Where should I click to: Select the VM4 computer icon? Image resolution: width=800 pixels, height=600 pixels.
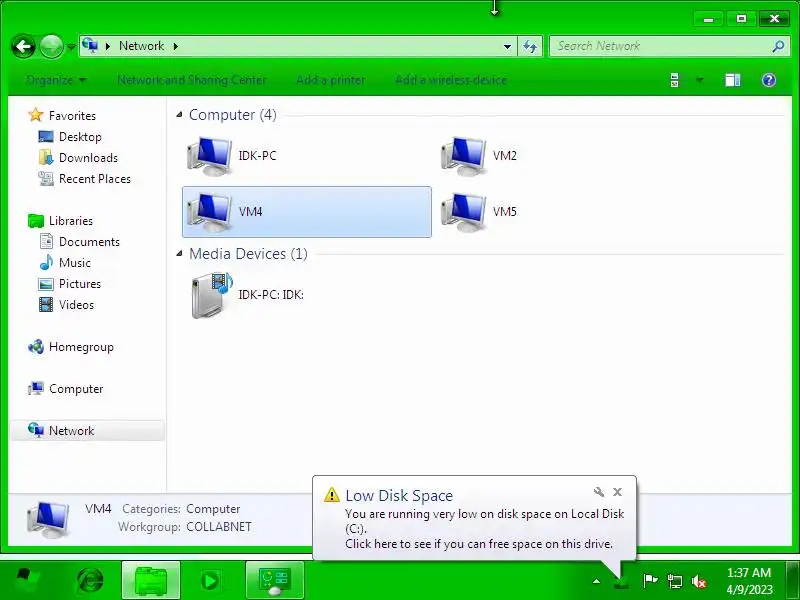pyautogui.click(x=210, y=212)
